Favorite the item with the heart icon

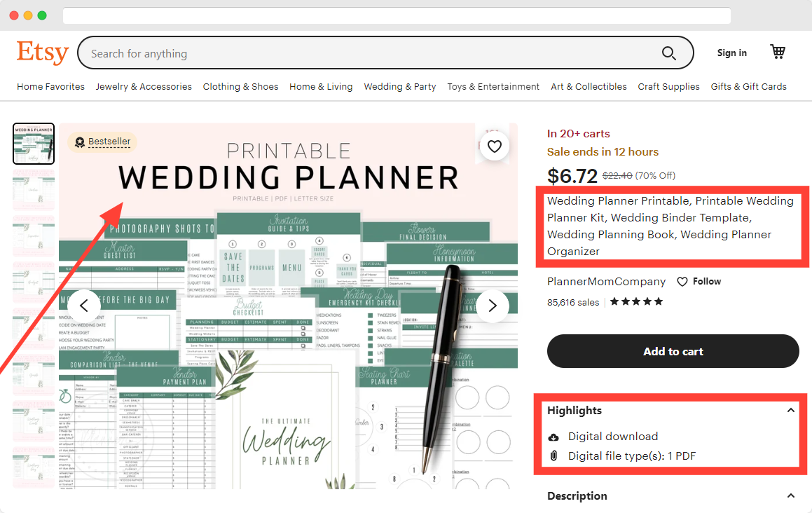tap(495, 146)
